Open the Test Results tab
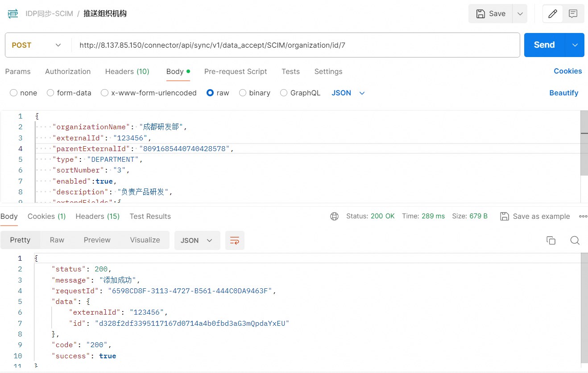Viewport: 588px width, 373px height. [150, 217]
